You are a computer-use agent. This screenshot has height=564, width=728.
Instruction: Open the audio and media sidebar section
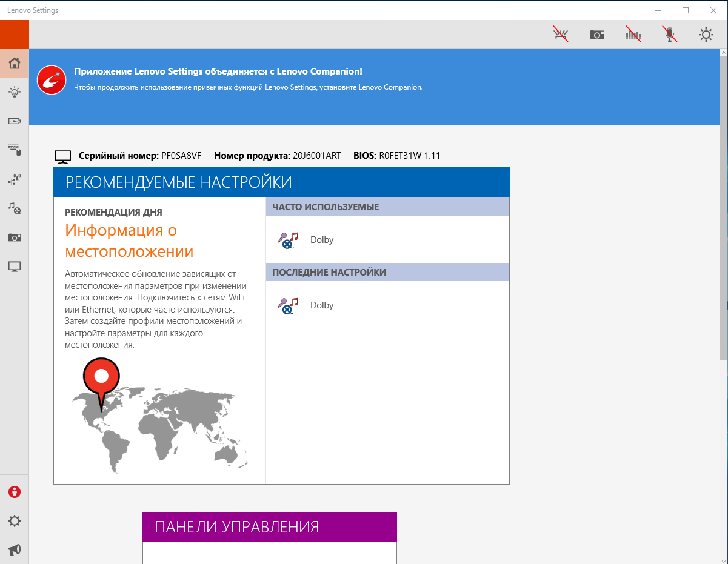pyautogui.click(x=15, y=208)
